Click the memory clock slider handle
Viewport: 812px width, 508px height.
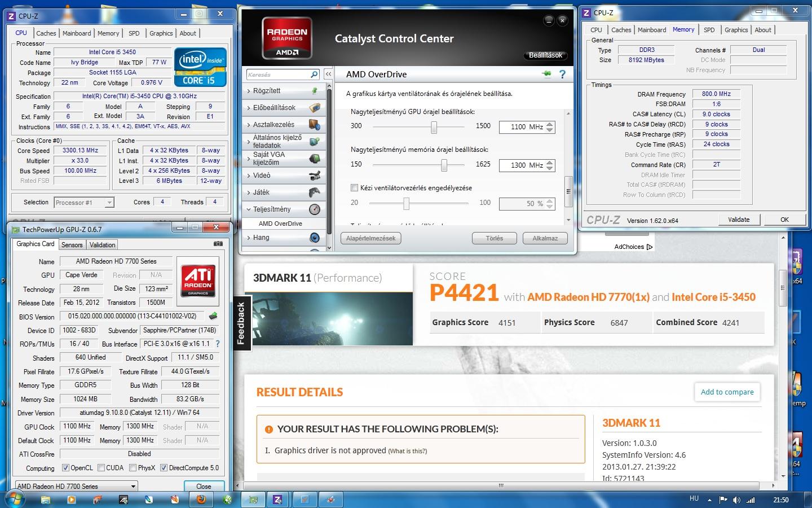pyautogui.click(x=444, y=165)
